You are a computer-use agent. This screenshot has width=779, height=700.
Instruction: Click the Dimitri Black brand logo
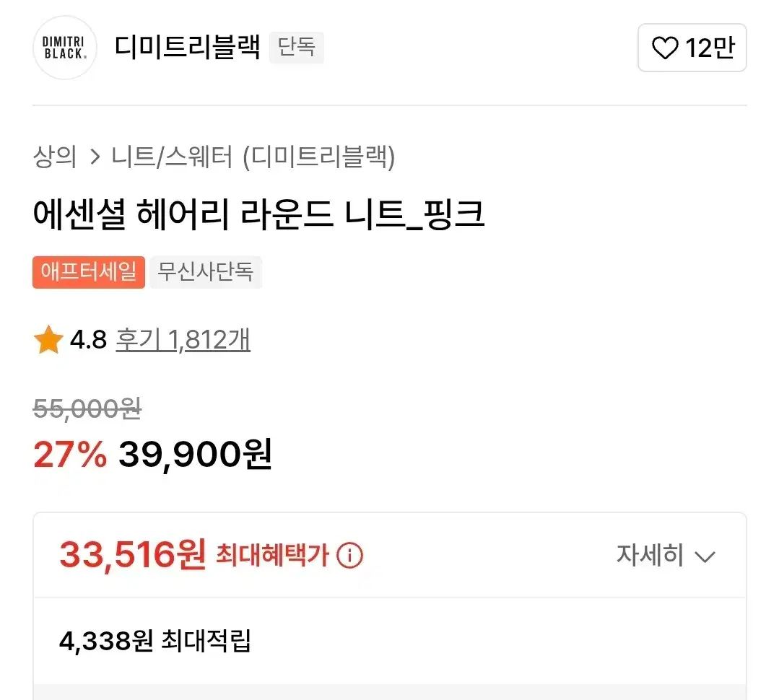(x=64, y=48)
